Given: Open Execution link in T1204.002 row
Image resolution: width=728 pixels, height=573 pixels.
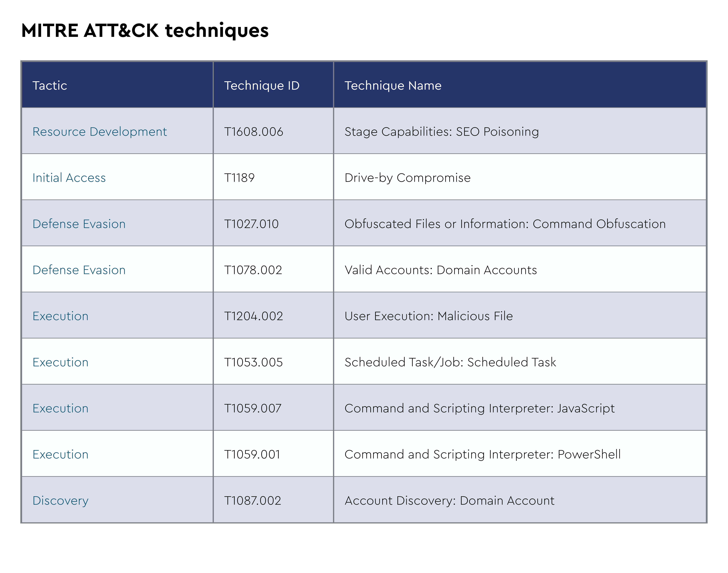Looking at the screenshot, I should tap(60, 316).
